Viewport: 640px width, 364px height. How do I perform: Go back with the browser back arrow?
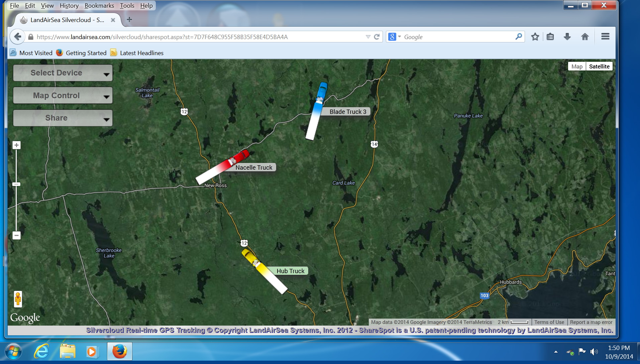(x=17, y=37)
